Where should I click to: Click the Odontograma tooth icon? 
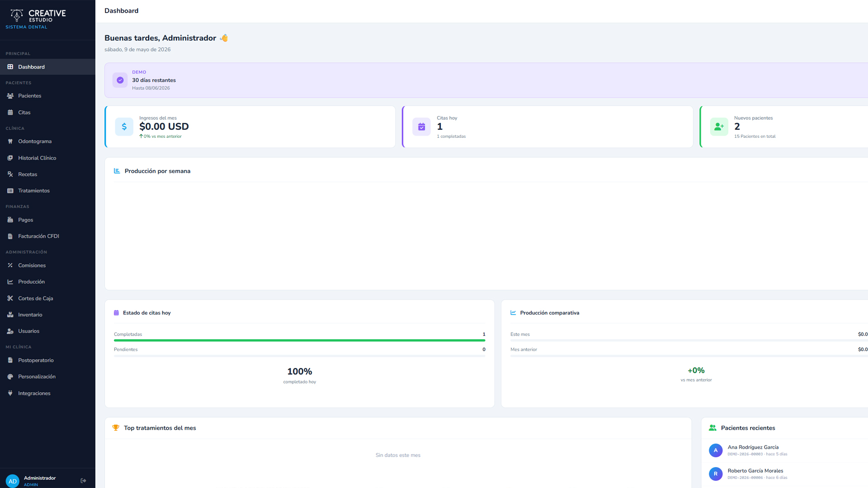10,141
